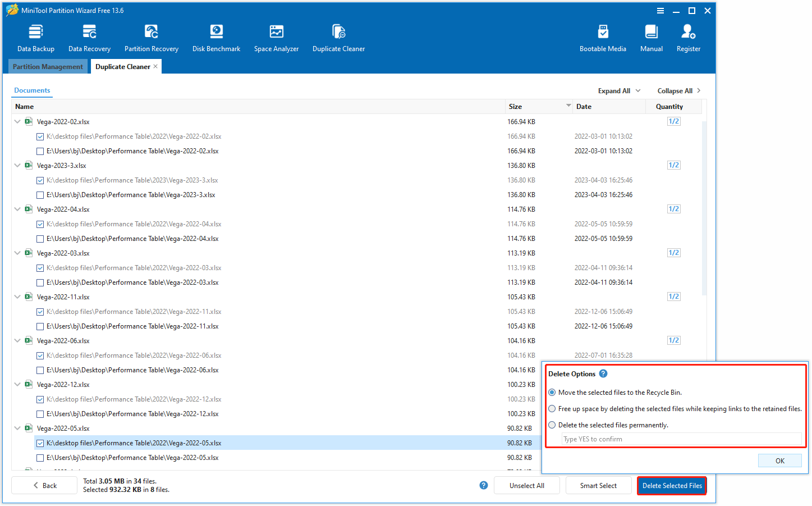Uncheck the Vega-2023-3.xlsx file on K drive
The image size is (812, 506).
click(40, 180)
